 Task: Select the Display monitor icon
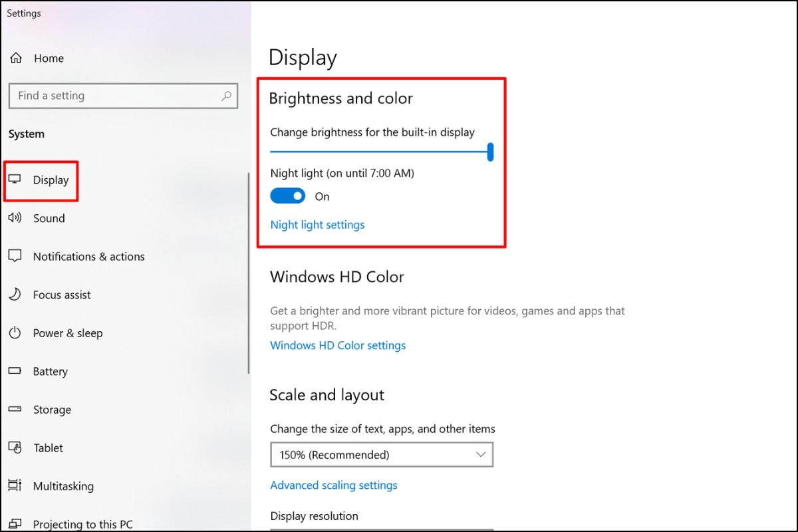point(15,180)
